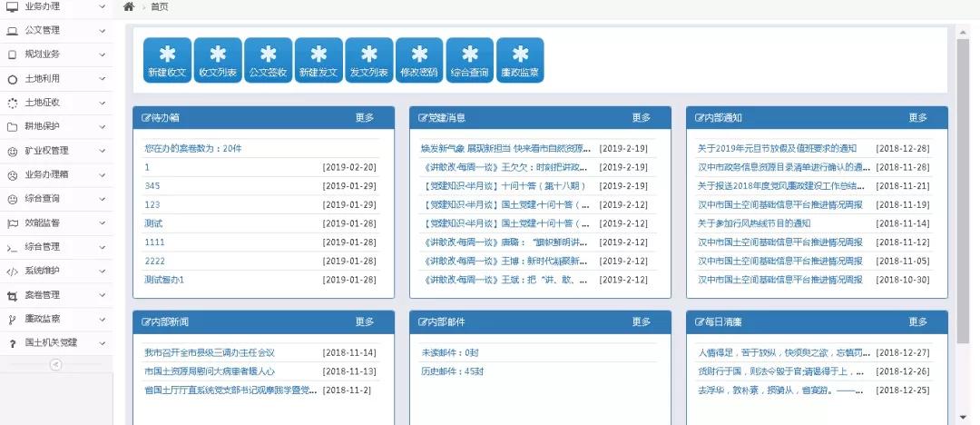Collapse the sidebar with the round arrow button
The width and height of the screenshot is (980, 425).
[x=55, y=364]
